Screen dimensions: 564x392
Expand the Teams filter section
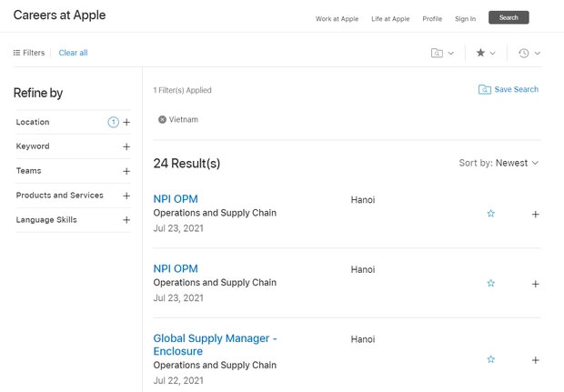[x=126, y=171]
